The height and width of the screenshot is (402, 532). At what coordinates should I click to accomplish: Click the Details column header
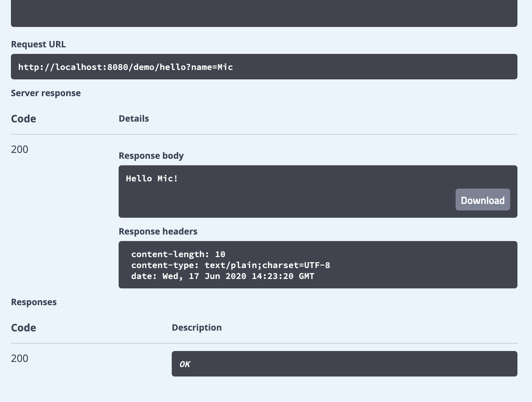tap(134, 119)
